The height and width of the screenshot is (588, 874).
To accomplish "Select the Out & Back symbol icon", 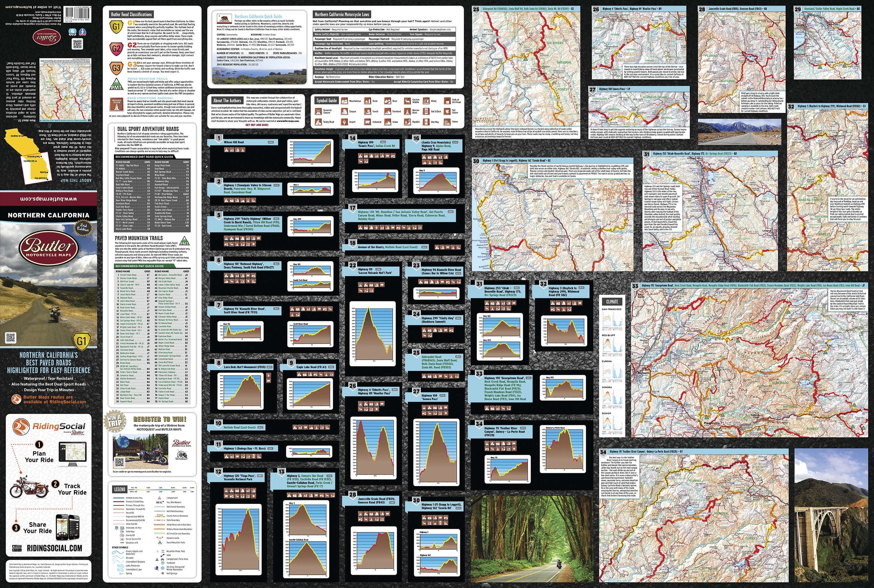I will tap(426, 111).
